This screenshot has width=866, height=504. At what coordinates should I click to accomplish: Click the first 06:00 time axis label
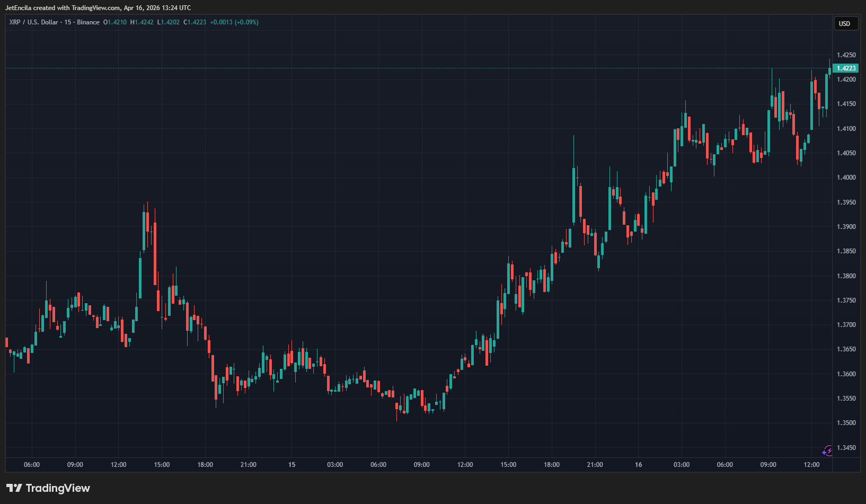coord(32,465)
